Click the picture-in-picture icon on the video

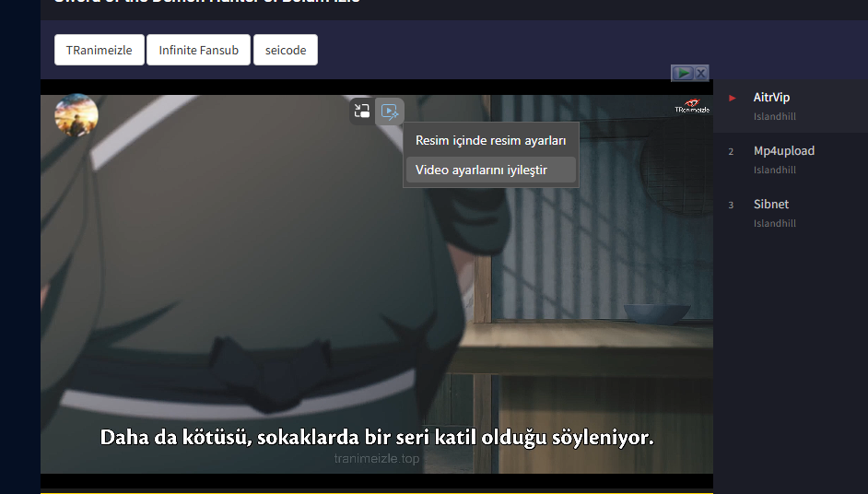point(362,112)
